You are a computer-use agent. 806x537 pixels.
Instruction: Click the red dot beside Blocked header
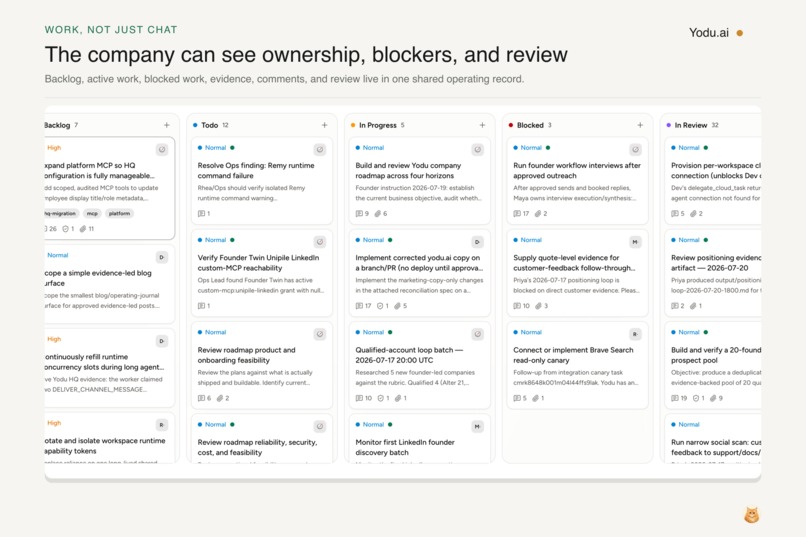pyautogui.click(x=510, y=125)
